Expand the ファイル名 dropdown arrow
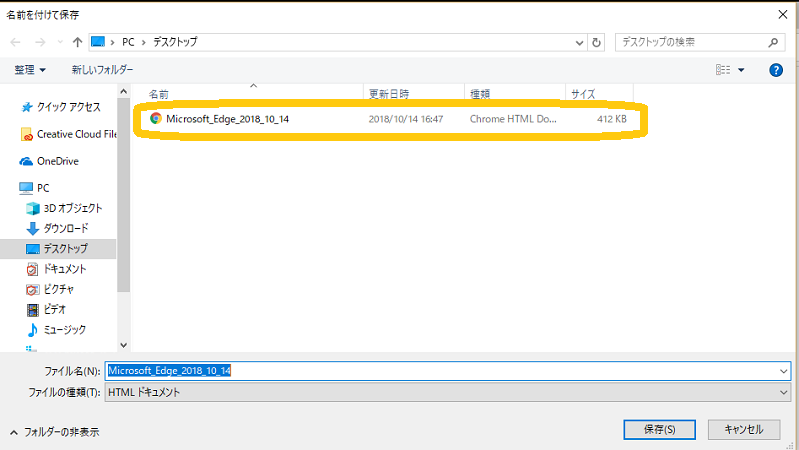The height and width of the screenshot is (450, 799). 784,371
